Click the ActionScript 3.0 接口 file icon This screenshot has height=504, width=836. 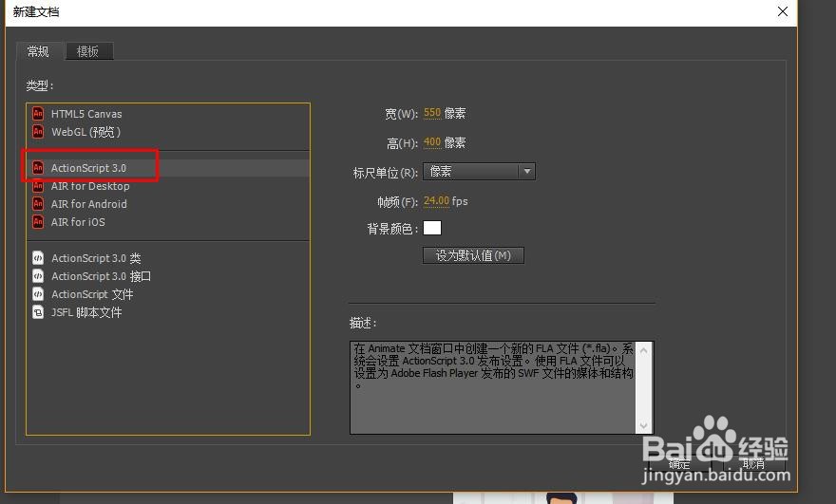click(38, 276)
